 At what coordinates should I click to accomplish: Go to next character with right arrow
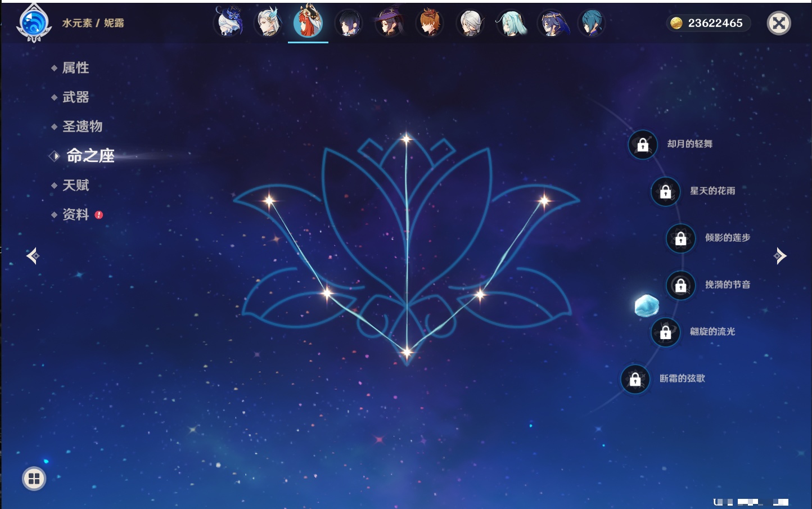[x=780, y=256]
